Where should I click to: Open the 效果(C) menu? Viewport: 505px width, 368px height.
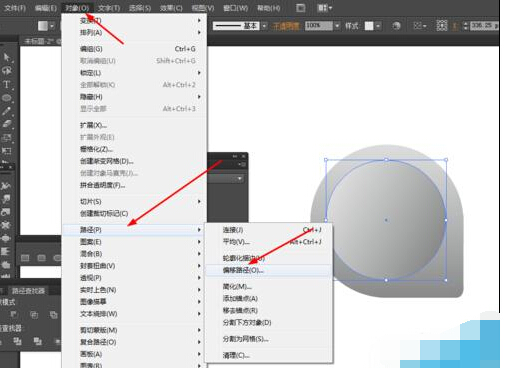(x=171, y=8)
